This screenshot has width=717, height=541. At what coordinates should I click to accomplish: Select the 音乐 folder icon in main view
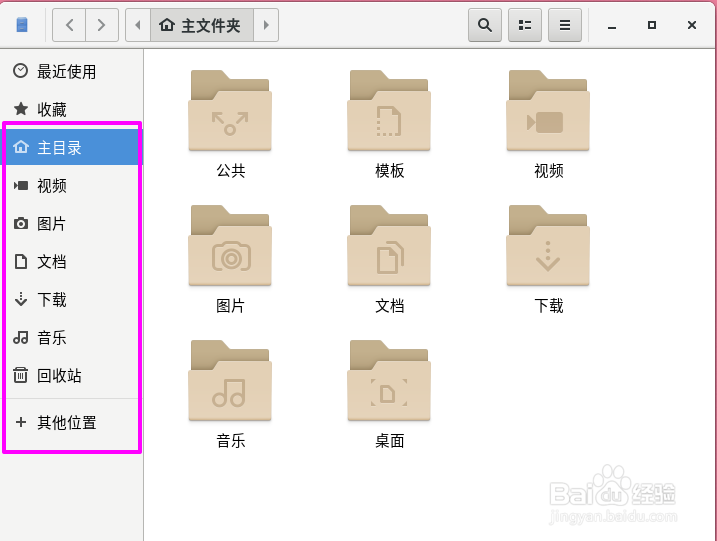230,380
